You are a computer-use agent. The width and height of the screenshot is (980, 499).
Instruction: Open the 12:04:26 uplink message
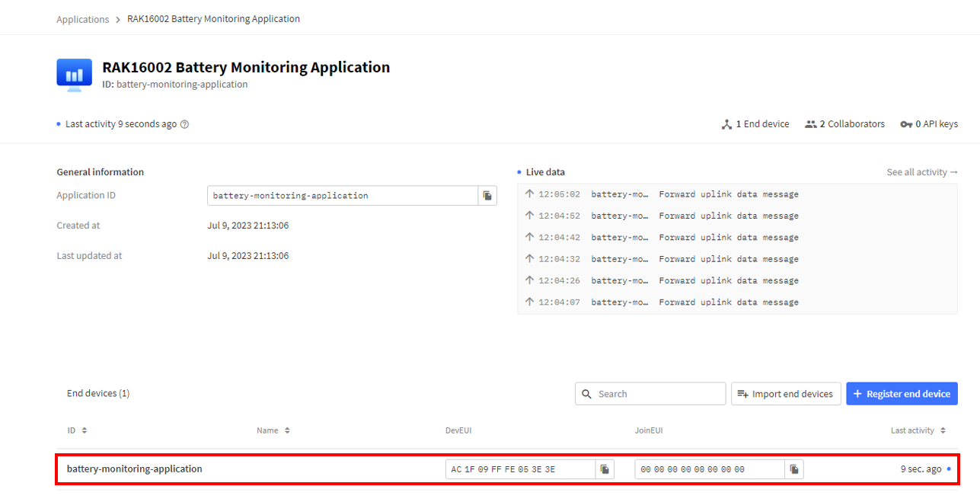click(x=737, y=280)
